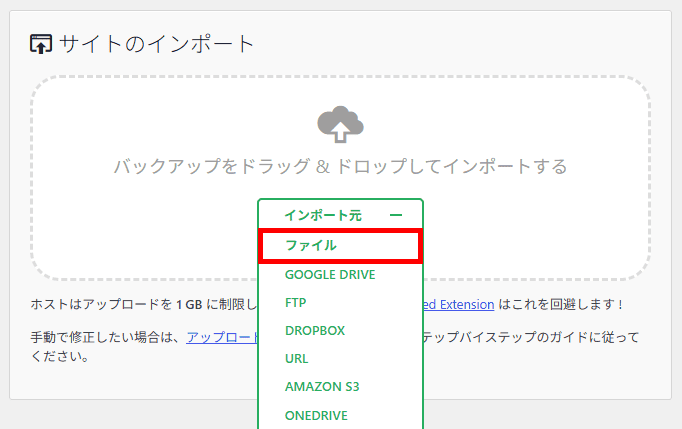Click the site import icon beside heading
This screenshot has width=682, height=429.
[x=41, y=44]
